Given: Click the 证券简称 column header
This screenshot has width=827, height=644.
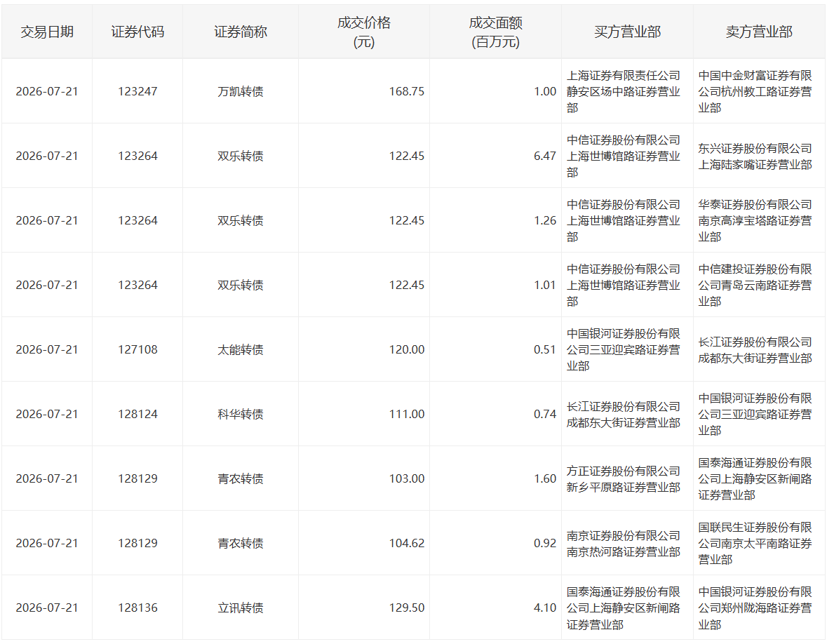Looking at the screenshot, I should pos(241,32).
